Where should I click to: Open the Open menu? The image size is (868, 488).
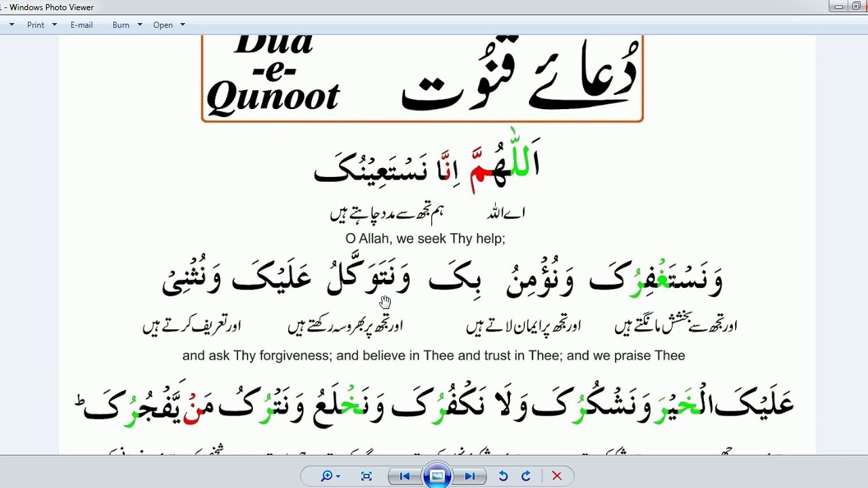[x=163, y=25]
